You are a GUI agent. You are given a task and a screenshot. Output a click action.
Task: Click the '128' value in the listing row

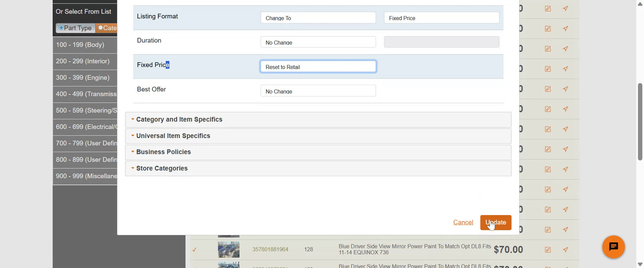[309, 249]
